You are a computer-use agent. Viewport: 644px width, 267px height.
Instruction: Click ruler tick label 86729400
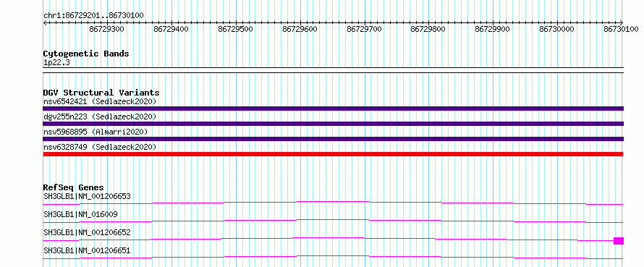(x=171, y=29)
